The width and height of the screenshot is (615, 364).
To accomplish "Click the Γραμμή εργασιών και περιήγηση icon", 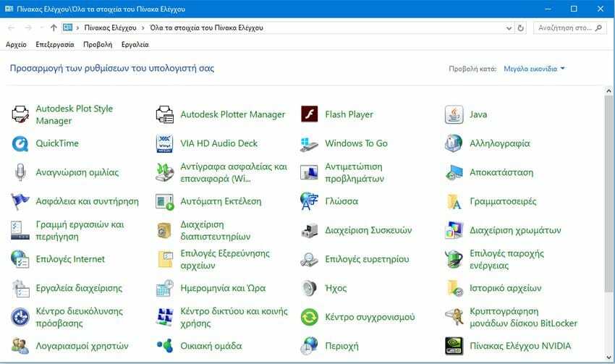I will [20, 231].
